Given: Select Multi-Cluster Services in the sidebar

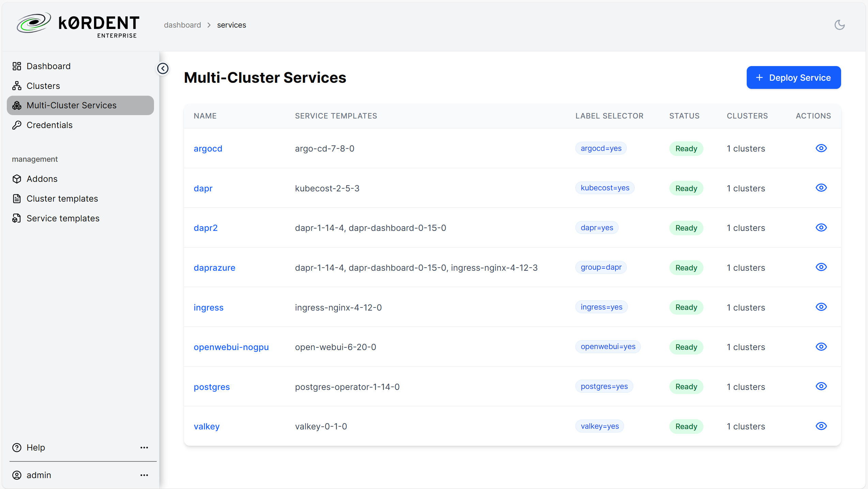Looking at the screenshot, I should click(x=80, y=105).
